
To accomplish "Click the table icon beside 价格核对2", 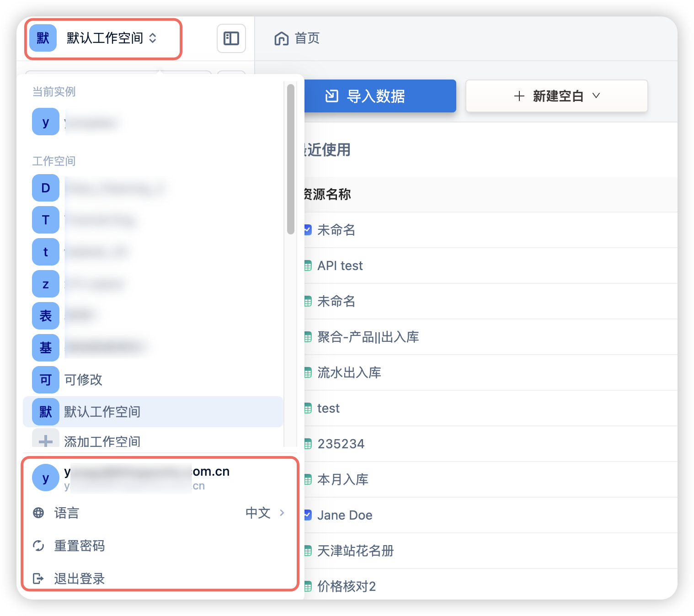I will (308, 587).
